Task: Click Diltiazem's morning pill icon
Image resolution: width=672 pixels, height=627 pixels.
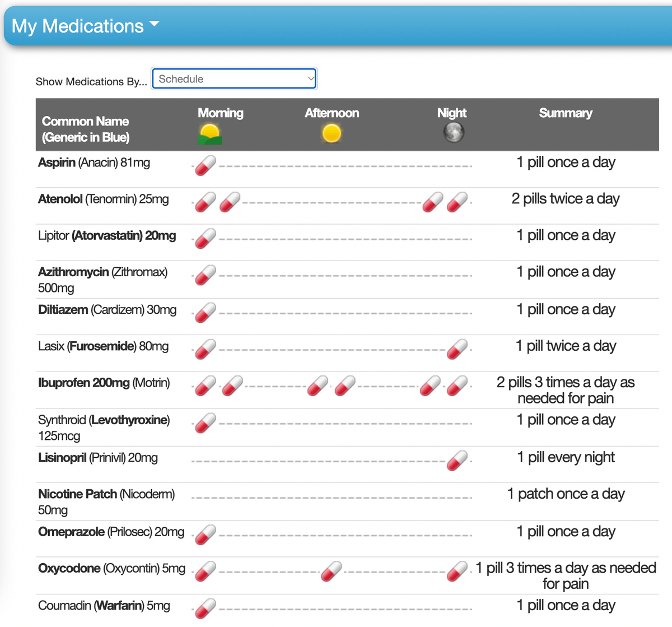Action: pyautogui.click(x=206, y=313)
